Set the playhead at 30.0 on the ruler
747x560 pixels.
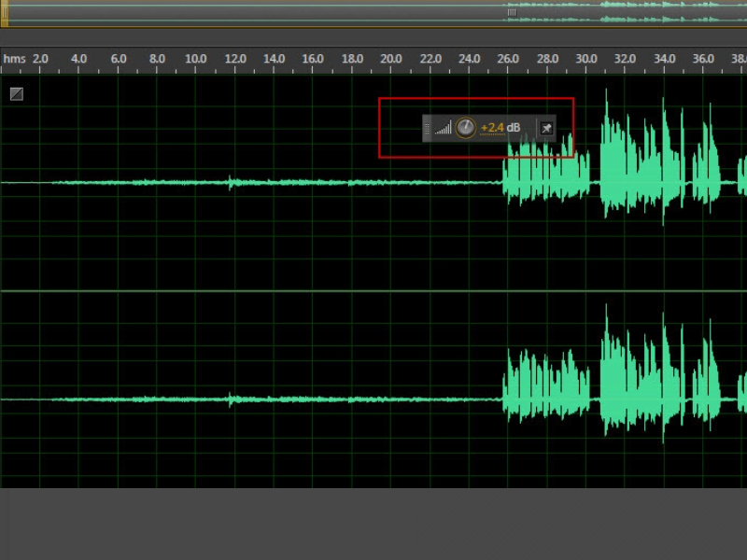tap(586, 59)
